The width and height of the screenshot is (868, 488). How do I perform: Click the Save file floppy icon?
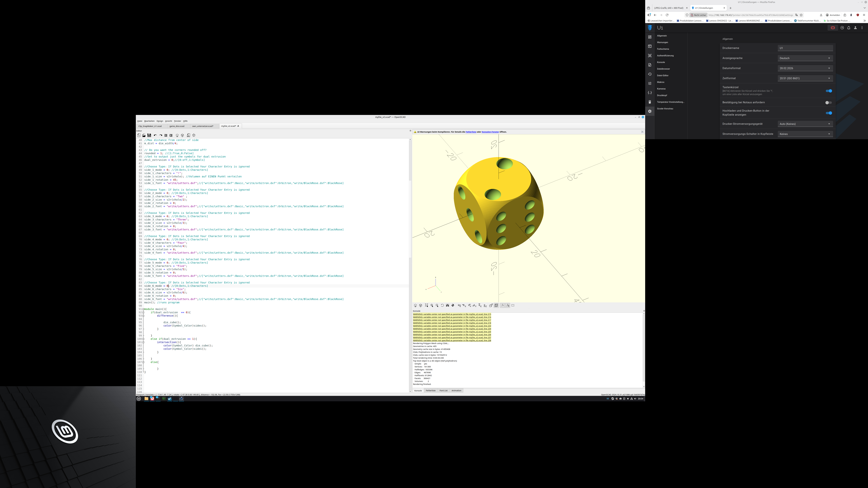pyautogui.click(x=149, y=135)
